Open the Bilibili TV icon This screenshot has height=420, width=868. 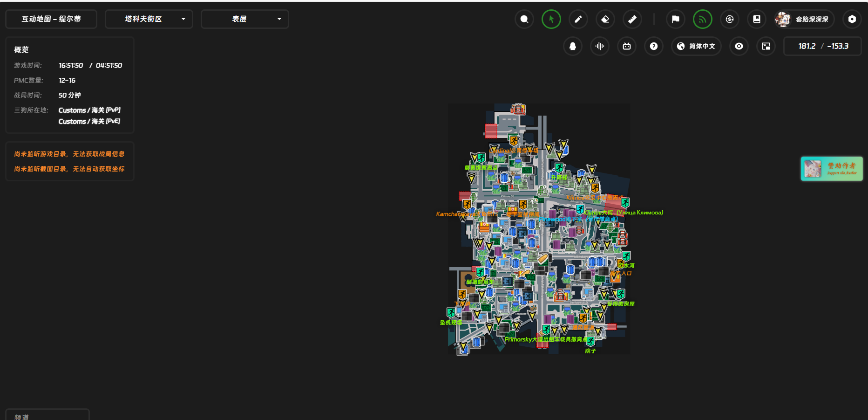[x=627, y=46]
